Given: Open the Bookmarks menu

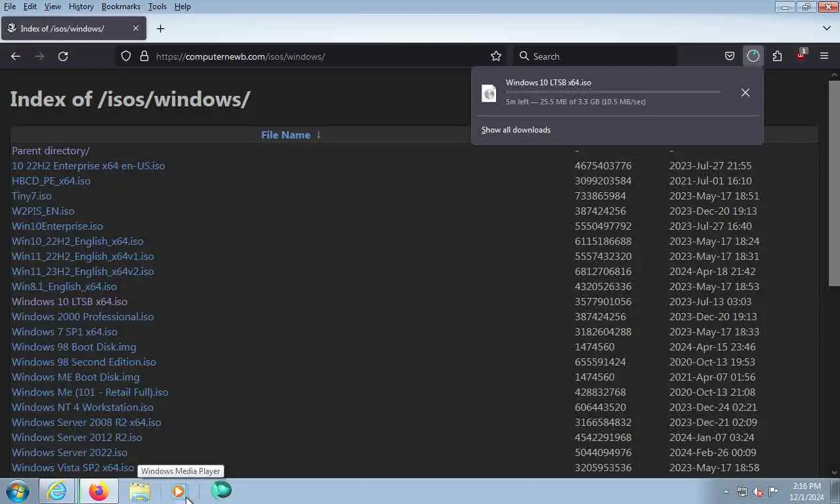Looking at the screenshot, I should tap(121, 7).
